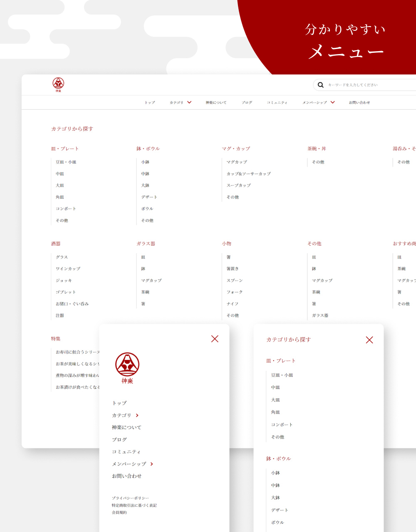
Task: Select 角皿 in the desktop mega menu
Action: click(x=60, y=197)
